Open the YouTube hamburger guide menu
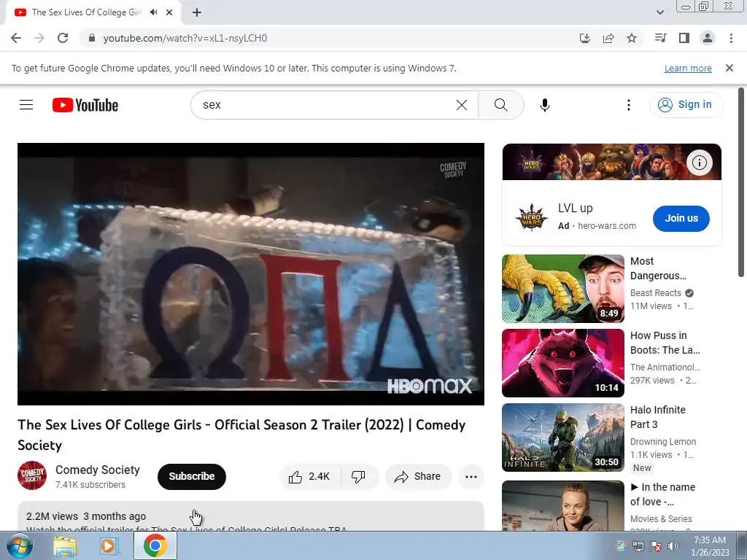 [26, 105]
